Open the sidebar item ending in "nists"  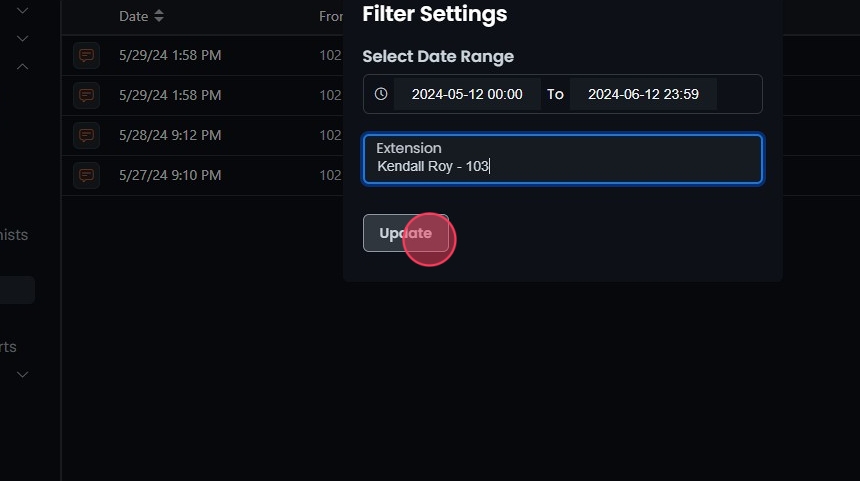[x=14, y=235]
